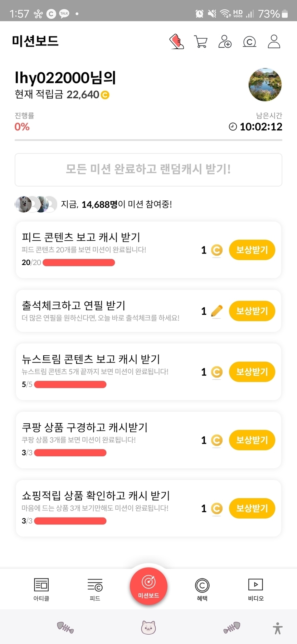Claim reward for 쿠팡 상품 mission
Viewport: 297px width, 644px height.
click(x=252, y=440)
